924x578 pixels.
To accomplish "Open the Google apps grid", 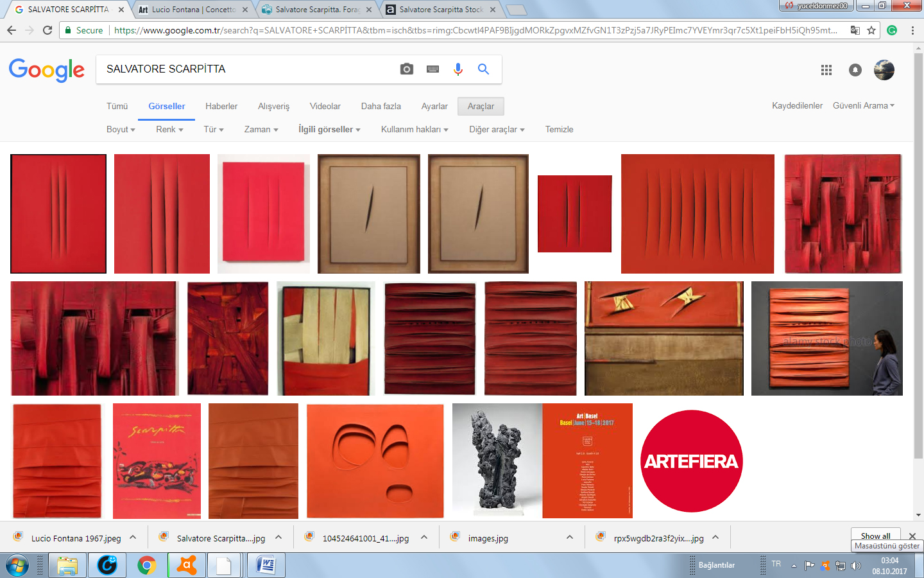I will [x=826, y=70].
